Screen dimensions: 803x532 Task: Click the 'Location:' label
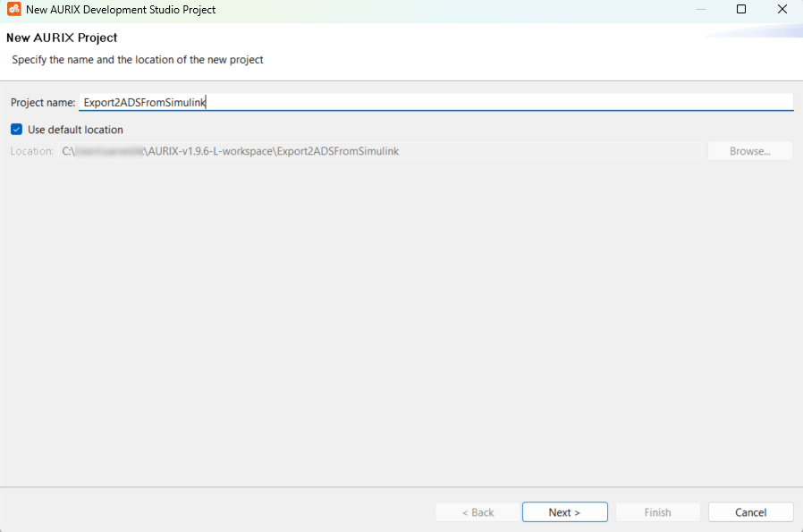[x=32, y=151]
